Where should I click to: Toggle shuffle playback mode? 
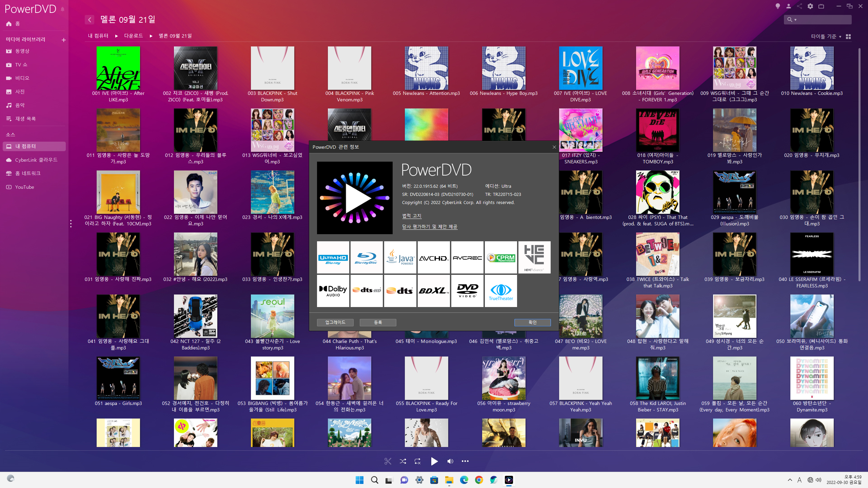403,461
